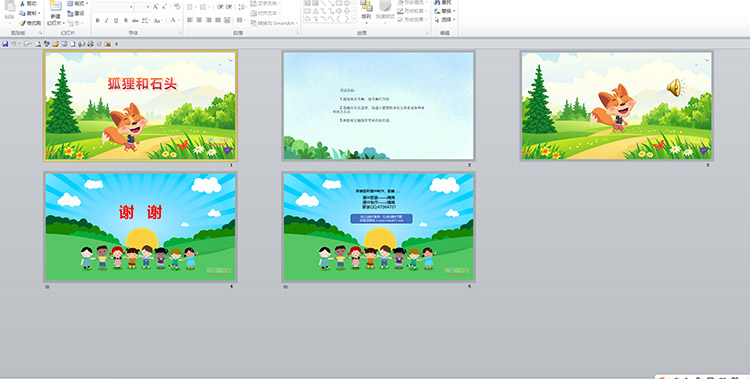
Task: Click the Find binoculars icon
Action: tap(437, 2)
